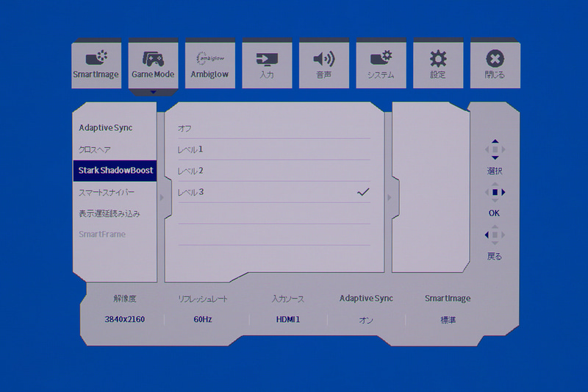Click the 入力ソース status label
The image size is (588, 392).
tap(288, 299)
